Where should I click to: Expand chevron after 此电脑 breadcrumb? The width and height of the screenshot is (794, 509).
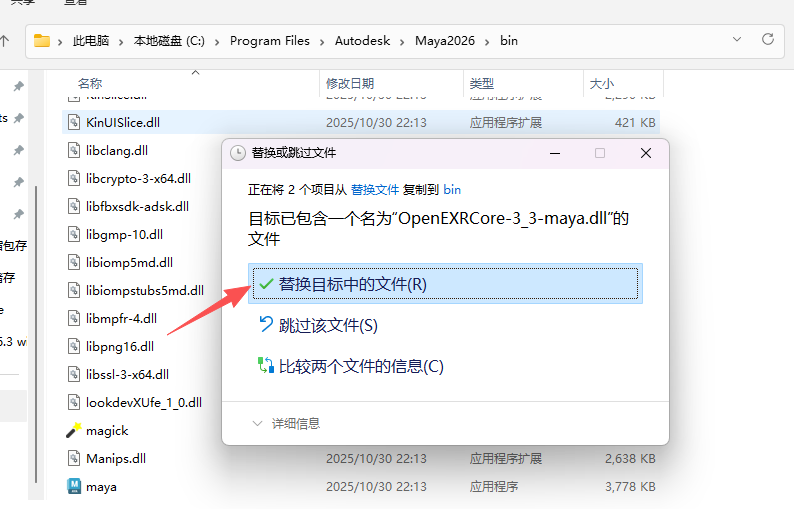(121, 42)
